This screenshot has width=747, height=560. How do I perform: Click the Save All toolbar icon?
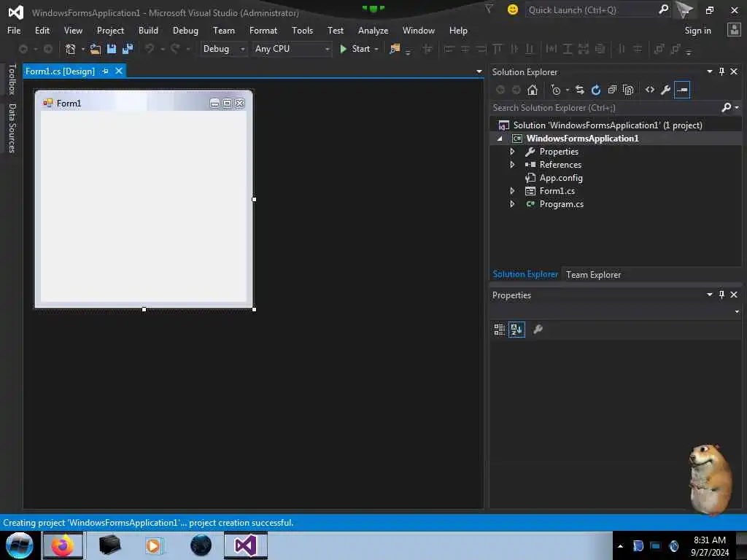click(x=128, y=49)
